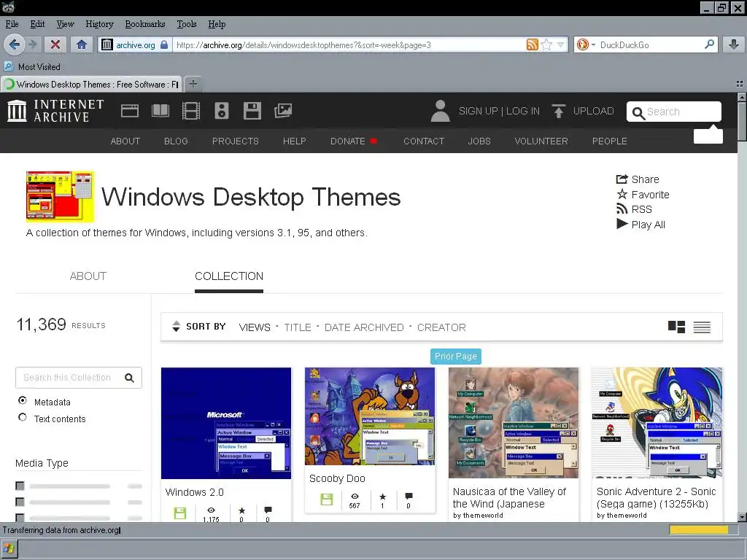Select the COLLECTION tab
This screenshot has width=747, height=560.
[x=229, y=276]
